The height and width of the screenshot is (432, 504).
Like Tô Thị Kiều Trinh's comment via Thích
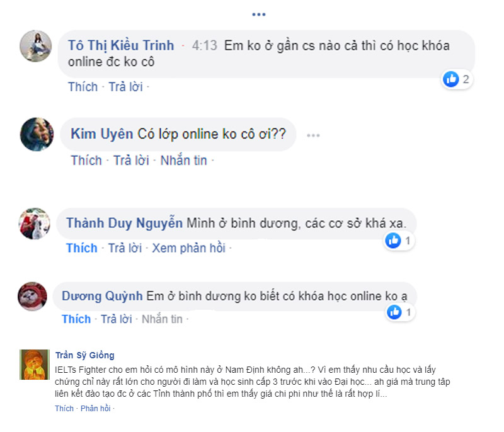coord(83,87)
